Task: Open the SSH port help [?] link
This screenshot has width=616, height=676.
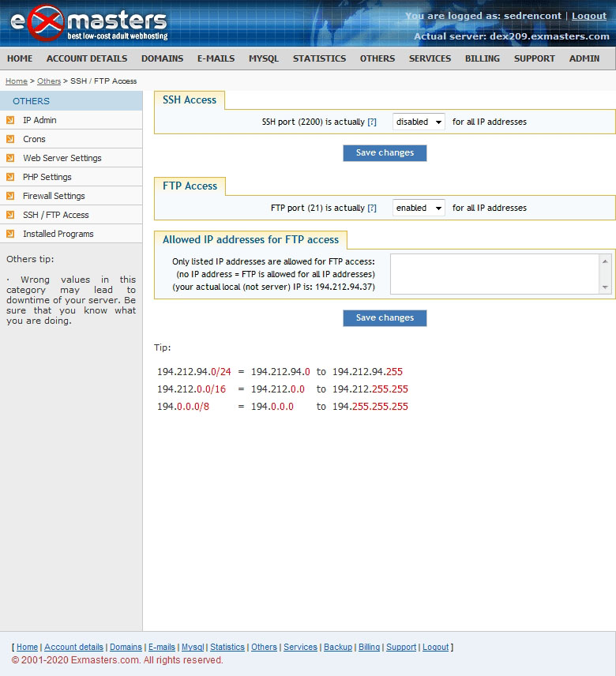Action: point(372,122)
